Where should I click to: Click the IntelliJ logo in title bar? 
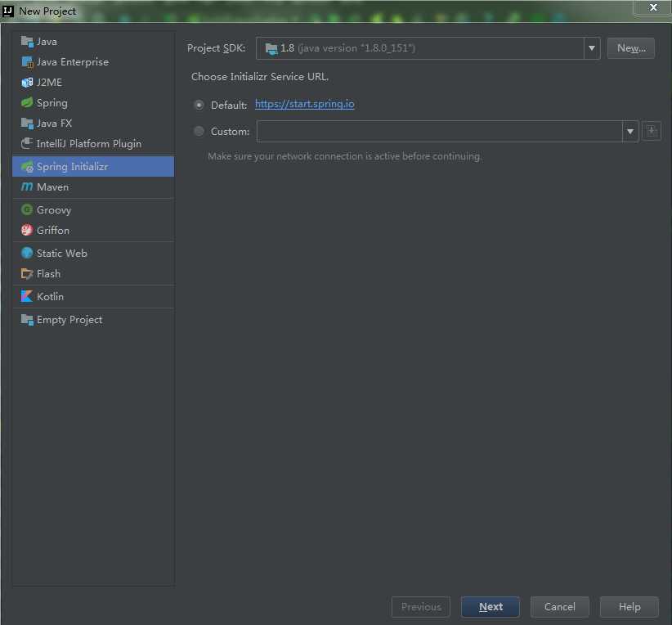(8, 11)
